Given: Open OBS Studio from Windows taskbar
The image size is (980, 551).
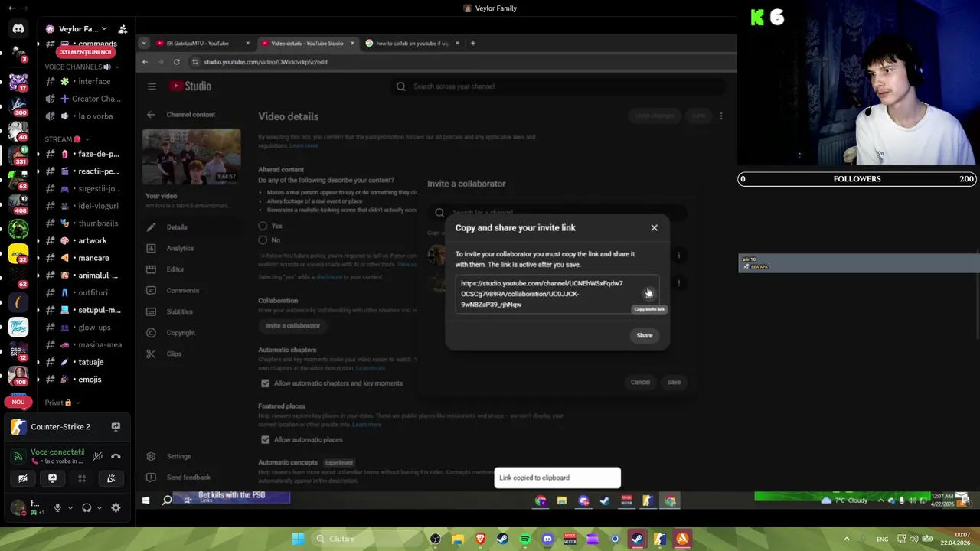Looking at the screenshot, I should 436,539.
